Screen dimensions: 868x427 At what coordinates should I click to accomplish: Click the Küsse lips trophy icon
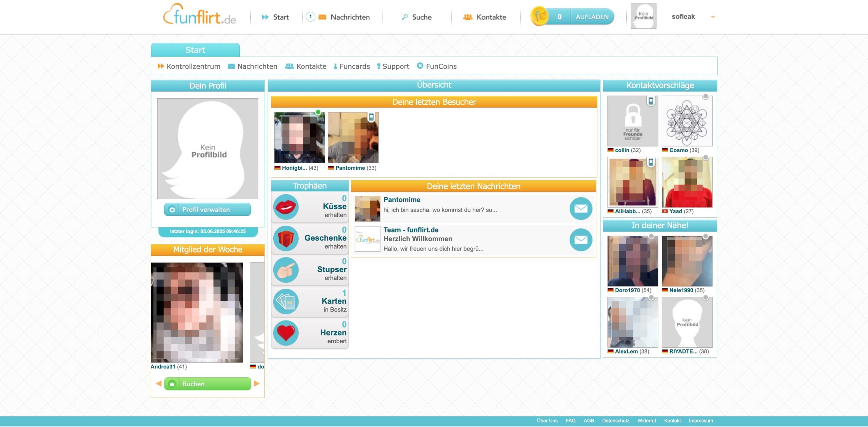coord(286,207)
